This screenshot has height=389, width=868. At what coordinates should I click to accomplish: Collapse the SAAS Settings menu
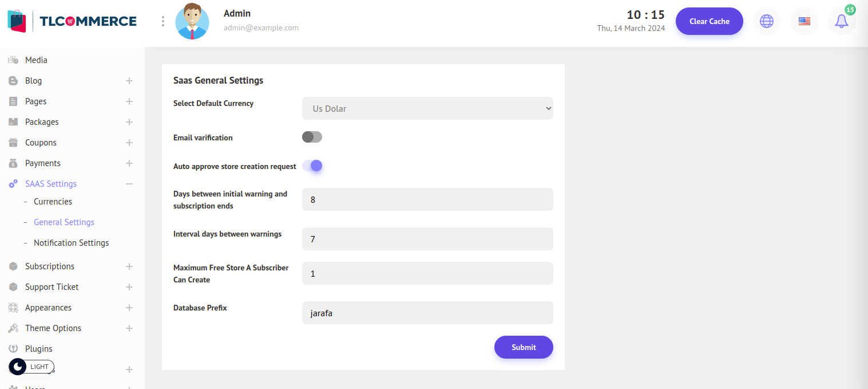[x=129, y=184]
